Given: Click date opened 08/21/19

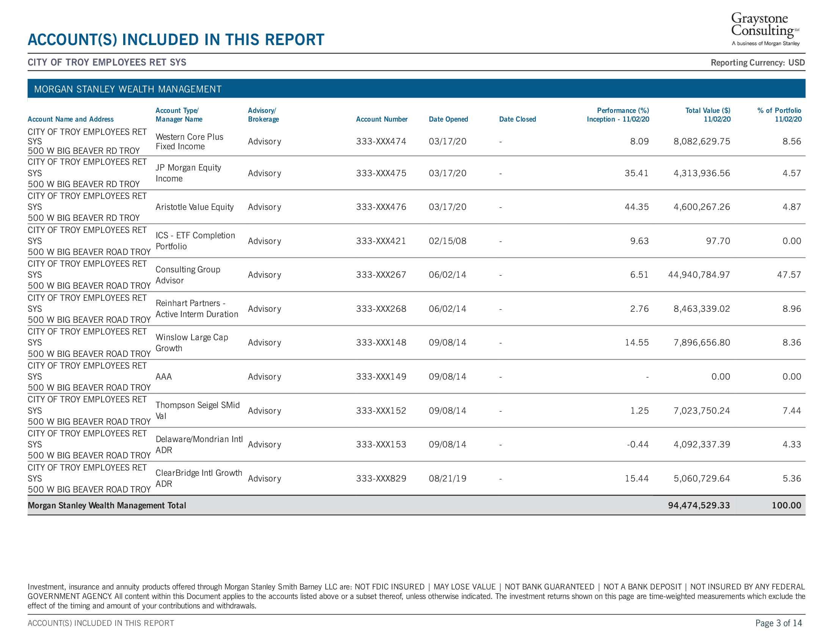Looking at the screenshot, I should [x=448, y=478].
